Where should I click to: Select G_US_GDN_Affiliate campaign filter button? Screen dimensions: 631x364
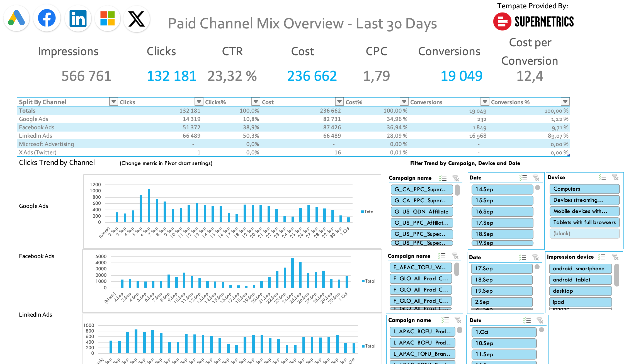421,212
